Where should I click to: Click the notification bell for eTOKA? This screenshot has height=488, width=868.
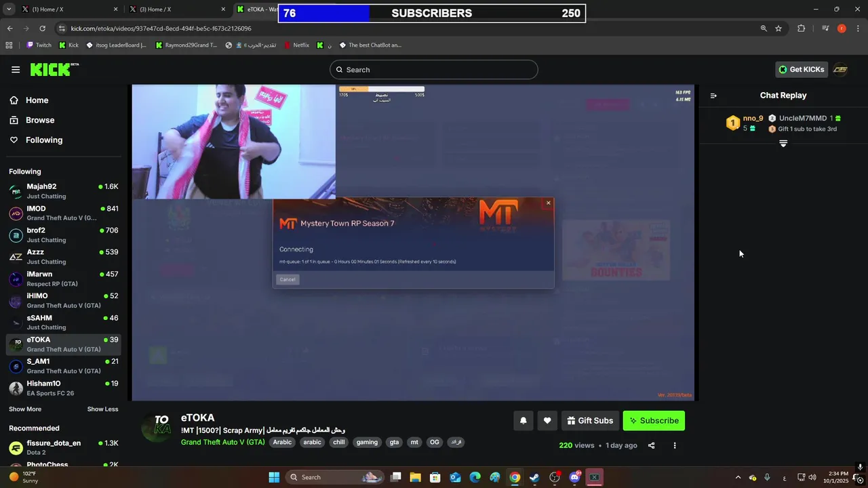pos(523,420)
